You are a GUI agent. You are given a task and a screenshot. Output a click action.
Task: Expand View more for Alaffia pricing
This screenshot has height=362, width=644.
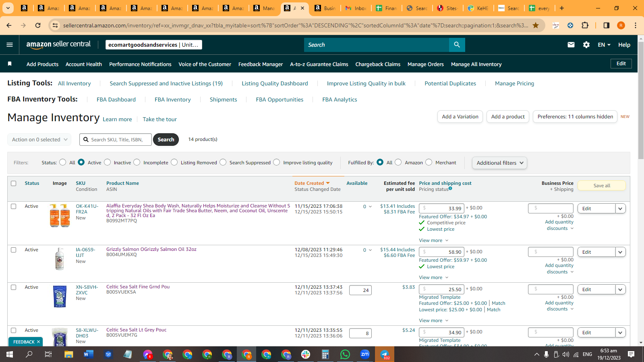[434, 240]
